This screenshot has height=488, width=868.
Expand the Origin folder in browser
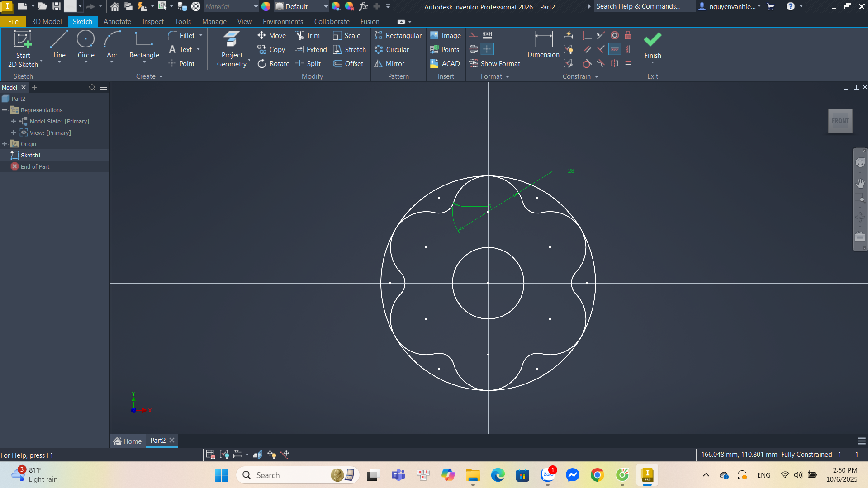coord(5,144)
